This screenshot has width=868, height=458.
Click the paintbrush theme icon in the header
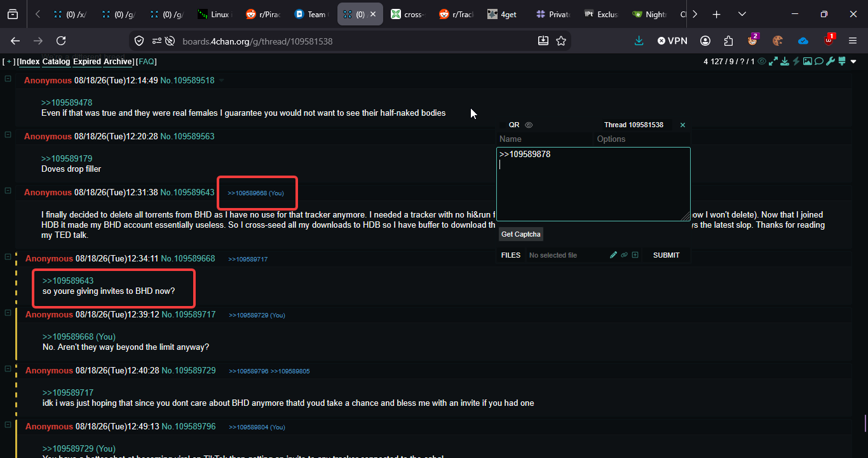pyautogui.click(x=842, y=62)
